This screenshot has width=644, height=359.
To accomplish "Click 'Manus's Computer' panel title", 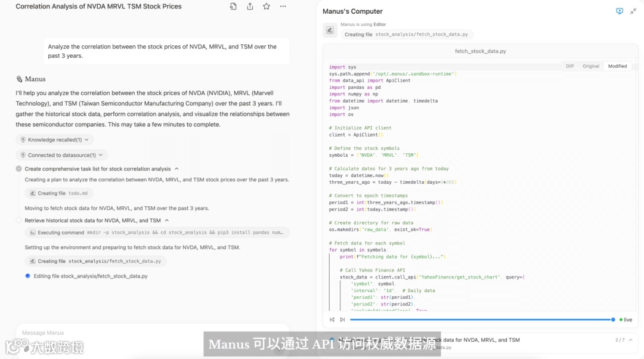I will click(x=352, y=11).
